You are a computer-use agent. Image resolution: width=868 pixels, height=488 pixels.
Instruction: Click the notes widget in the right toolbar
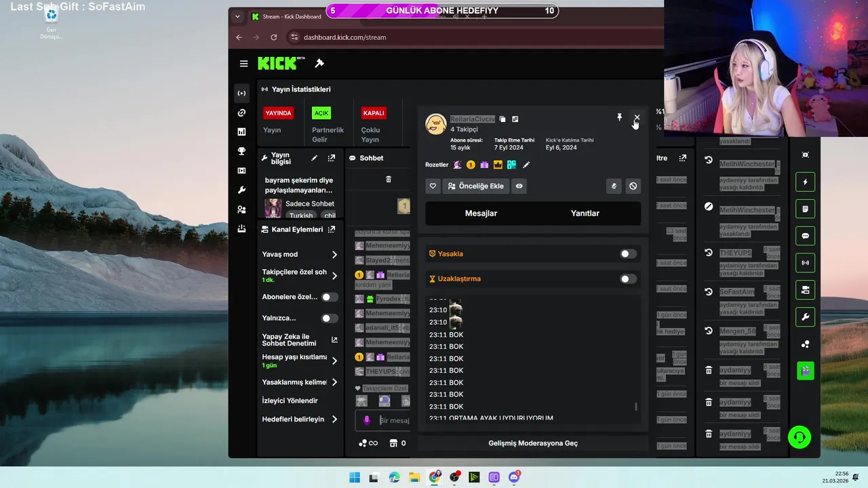(x=806, y=209)
